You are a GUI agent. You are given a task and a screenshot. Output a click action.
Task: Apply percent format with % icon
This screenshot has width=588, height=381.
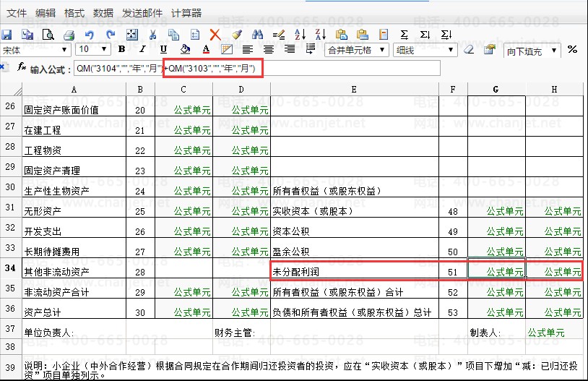click(572, 49)
